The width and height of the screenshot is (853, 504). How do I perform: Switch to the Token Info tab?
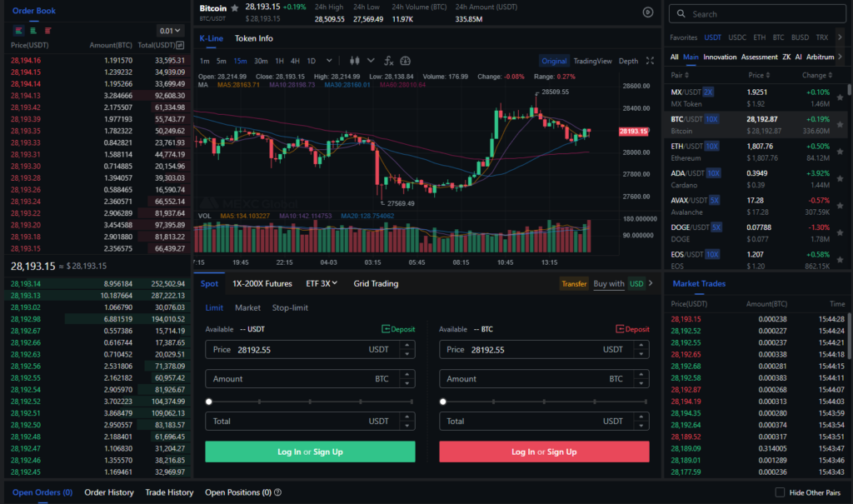tap(253, 38)
